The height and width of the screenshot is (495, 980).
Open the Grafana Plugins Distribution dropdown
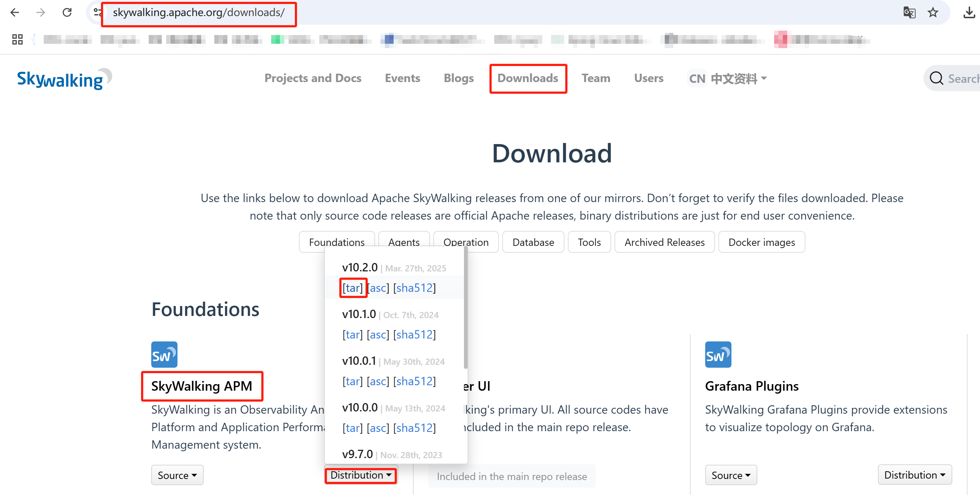tap(914, 475)
